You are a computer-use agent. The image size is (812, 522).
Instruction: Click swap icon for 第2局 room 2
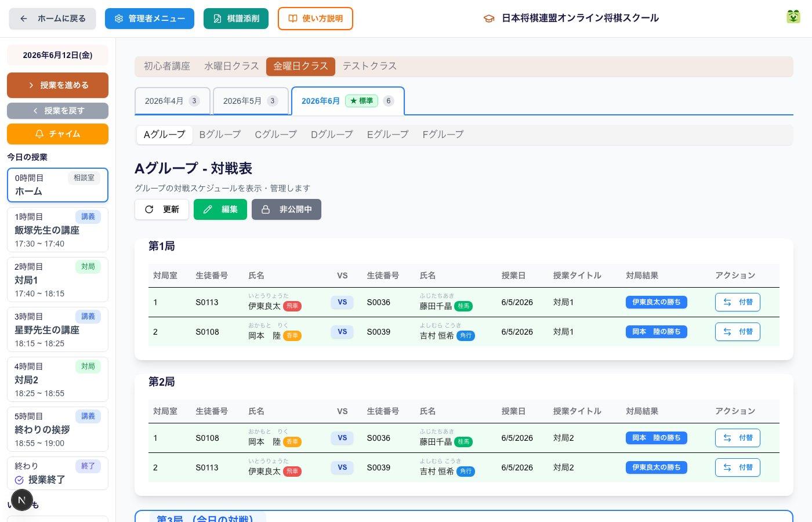pyautogui.click(x=727, y=467)
